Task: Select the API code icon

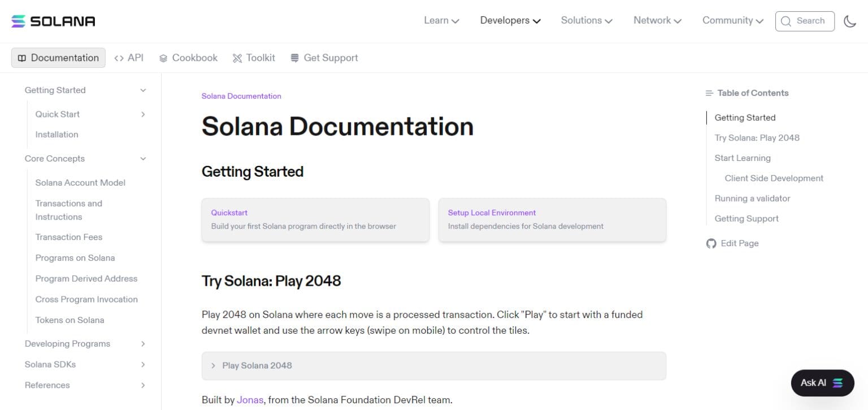Action: pyautogui.click(x=119, y=58)
